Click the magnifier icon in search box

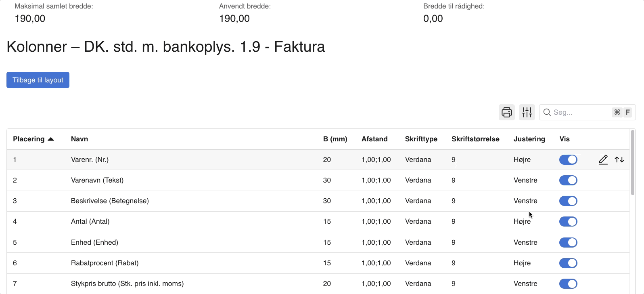point(547,112)
